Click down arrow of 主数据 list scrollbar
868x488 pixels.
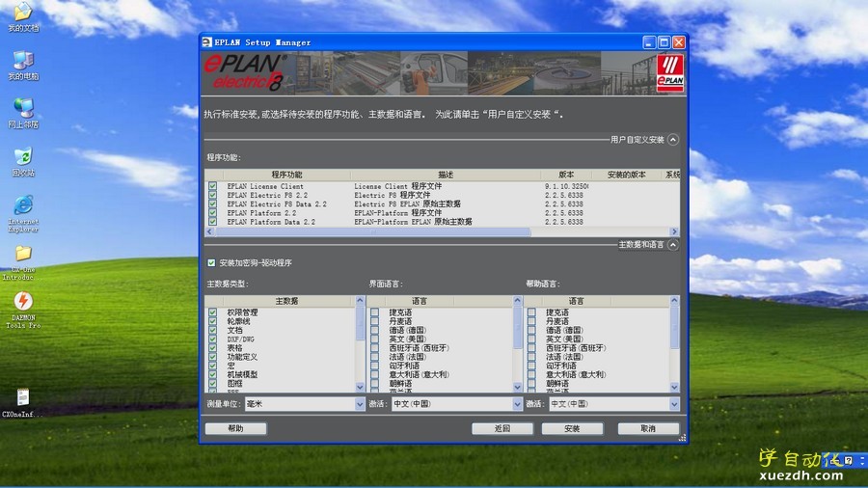point(360,388)
